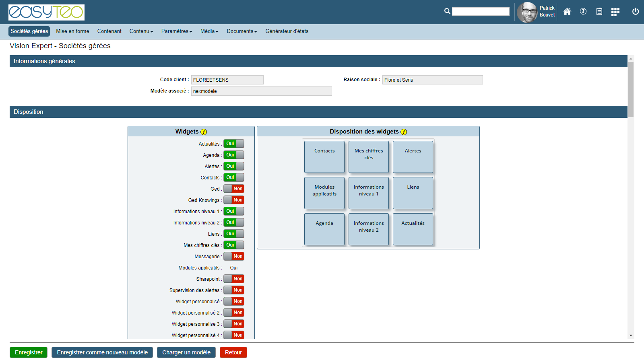Click the search magnifier icon
The height and width of the screenshot is (362, 644).
coord(447,11)
